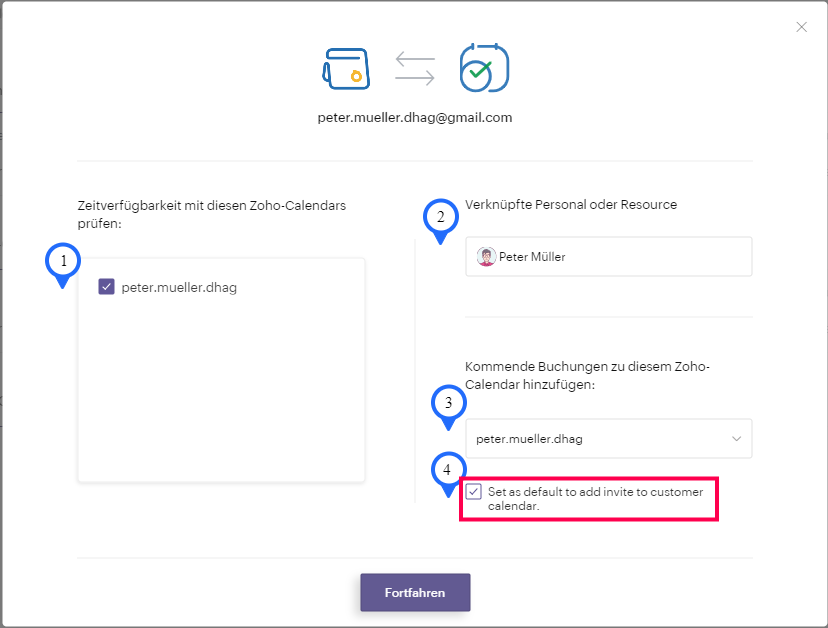This screenshot has height=628, width=828.
Task: Click Peter Müller's avatar picture
Action: pyautogui.click(x=486, y=257)
